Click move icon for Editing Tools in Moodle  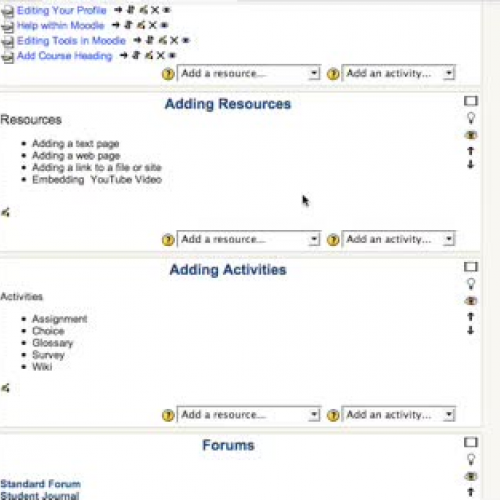coord(150,40)
